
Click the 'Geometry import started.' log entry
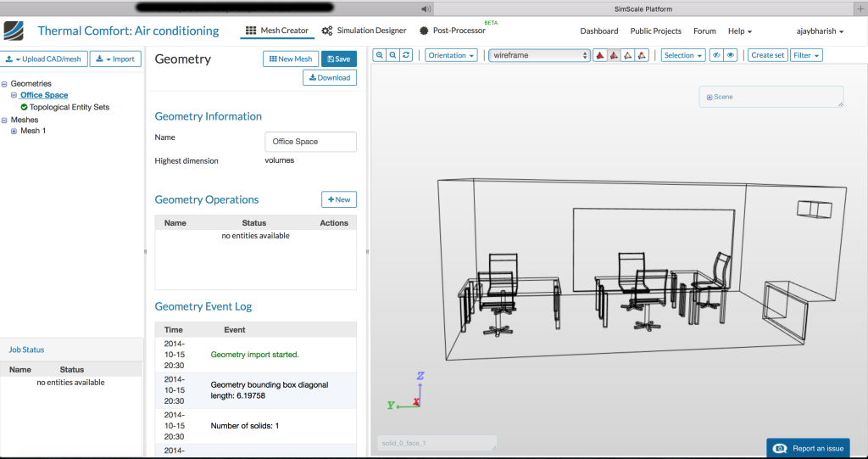pos(254,355)
